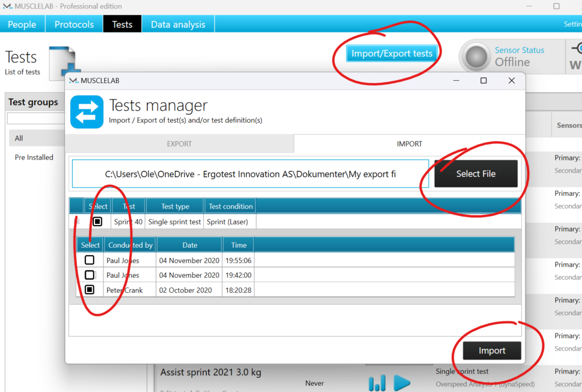Click the Time column header
Image resolution: width=582 pixels, height=392 pixels.
pyautogui.click(x=239, y=245)
